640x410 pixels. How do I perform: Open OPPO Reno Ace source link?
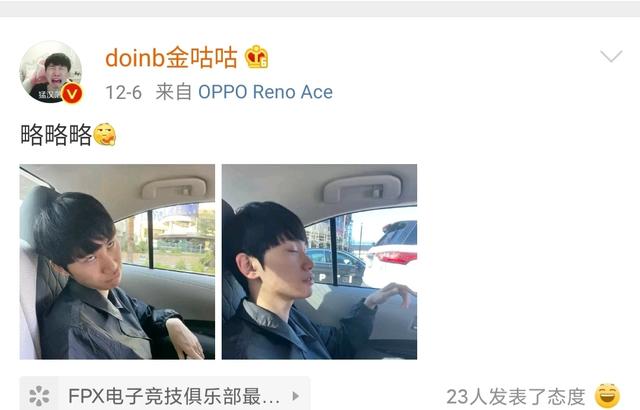click(x=265, y=92)
